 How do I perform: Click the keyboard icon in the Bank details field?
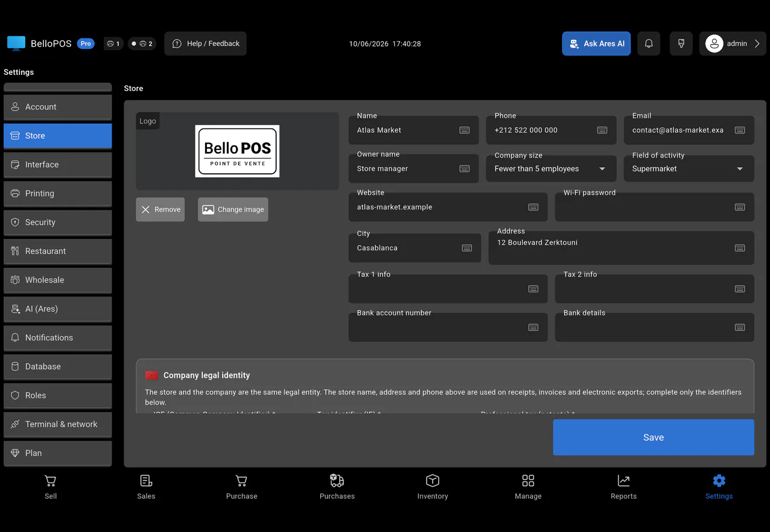pyautogui.click(x=740, y=328)
